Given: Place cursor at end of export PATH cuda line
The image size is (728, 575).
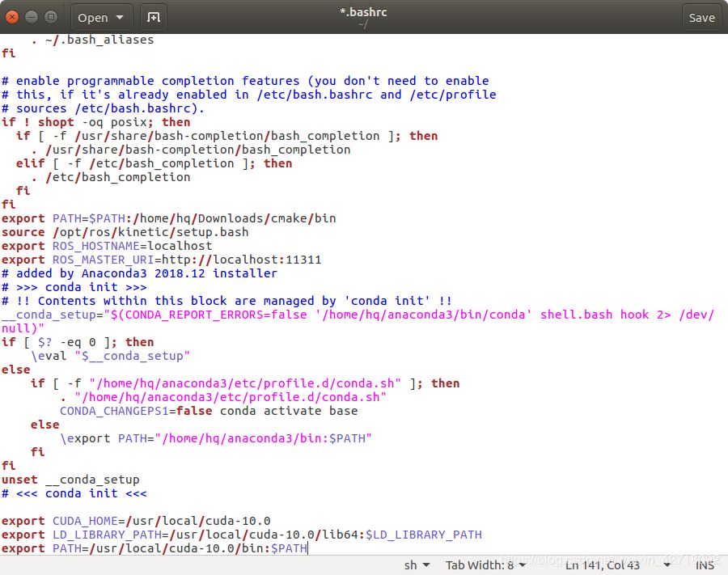Looking at the screenshot, I should point(308,548).
